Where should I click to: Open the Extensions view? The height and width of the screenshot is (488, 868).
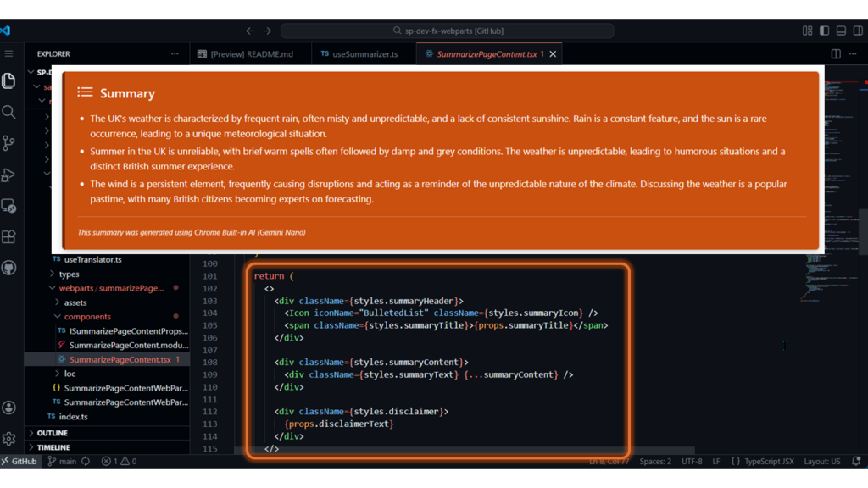pyautogui.click(x=9, y=237)
